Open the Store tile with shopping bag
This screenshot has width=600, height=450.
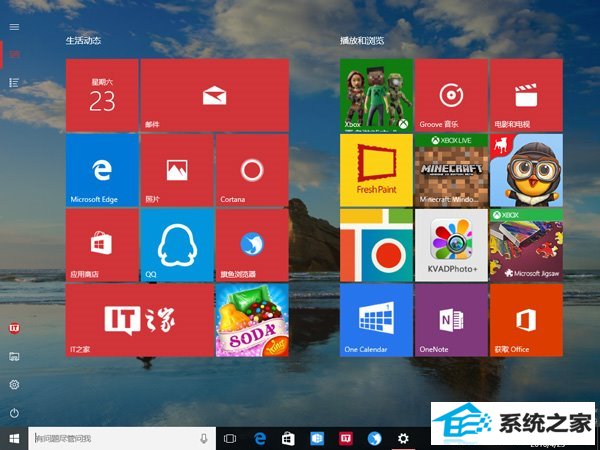(102, 245)
